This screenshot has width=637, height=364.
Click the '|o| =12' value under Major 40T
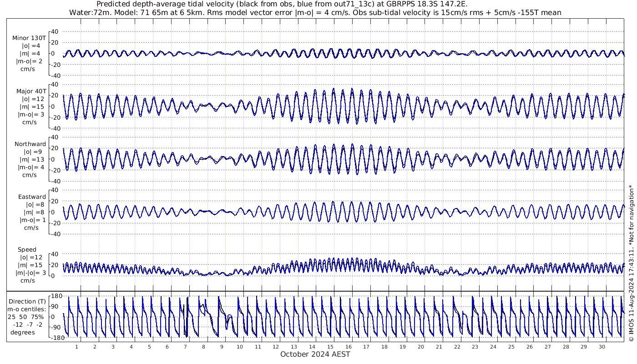coord(32,99)
